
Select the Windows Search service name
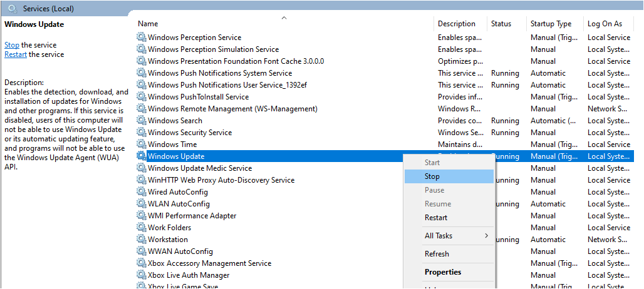coord(175,121)
